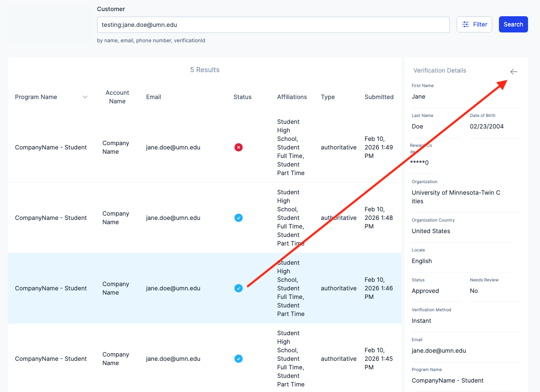Select the row submitted at 1:49 PM
The image size is (540, 392).
pyautogui.click(x=51, y=147)
